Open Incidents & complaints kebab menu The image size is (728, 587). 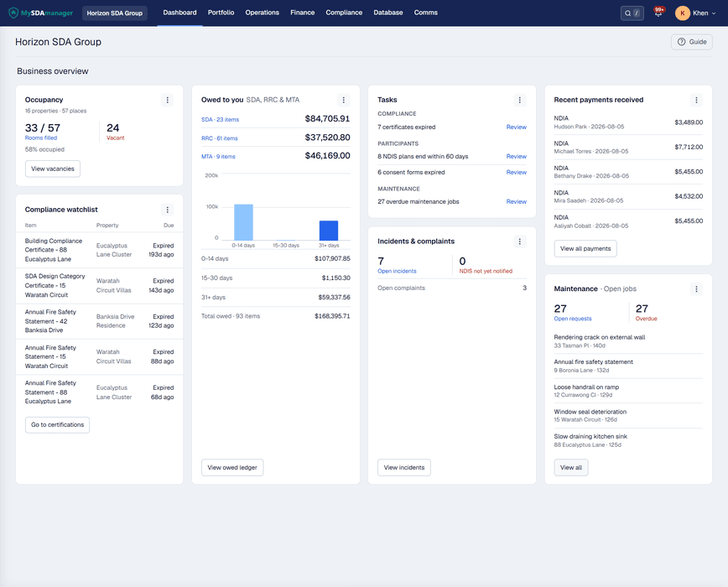pos(519,242)
